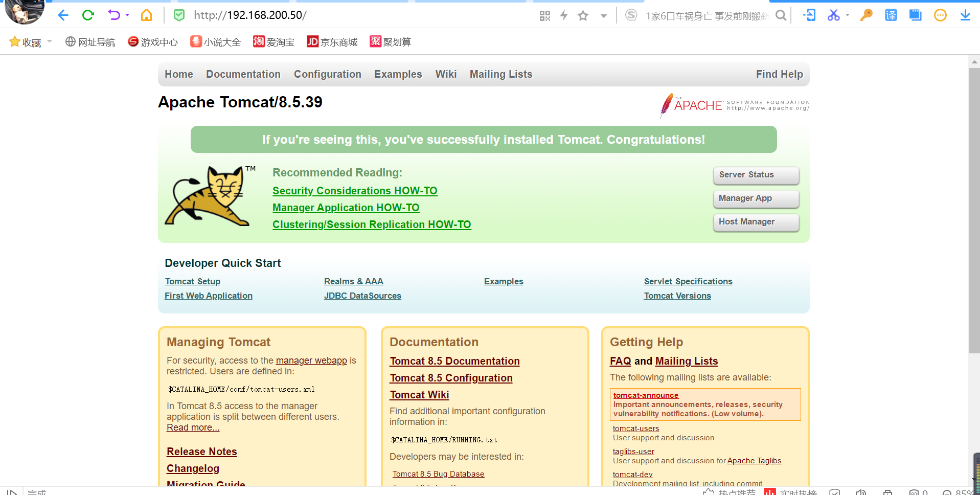The height and width of the screenshot is (495, 980).
Task: Open the manager webapp link
Action: (311, 361)
